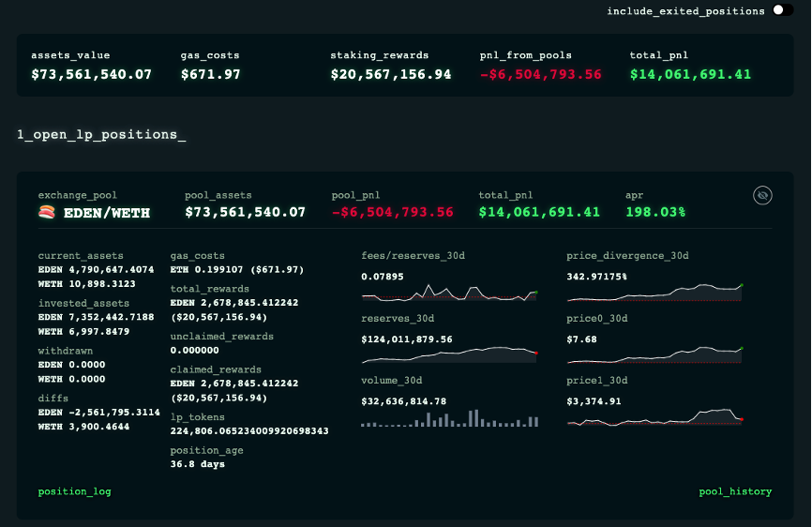The width and height of the screenshot is (812, 527).
Task: Click the apr value 198.03%
Action: pos(655,212)
